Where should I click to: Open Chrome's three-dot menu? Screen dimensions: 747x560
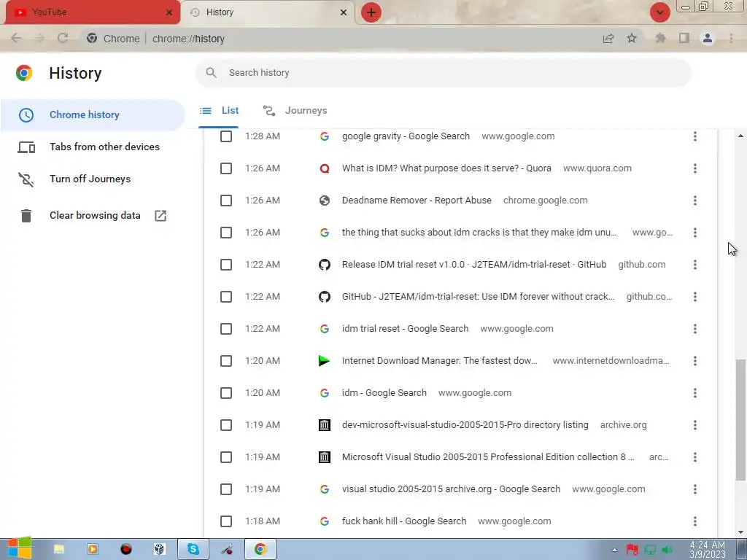731,38
